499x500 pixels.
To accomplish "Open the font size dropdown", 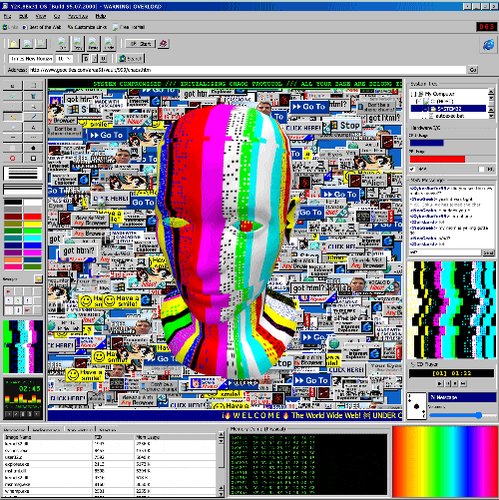I will (x=64, y=59).
